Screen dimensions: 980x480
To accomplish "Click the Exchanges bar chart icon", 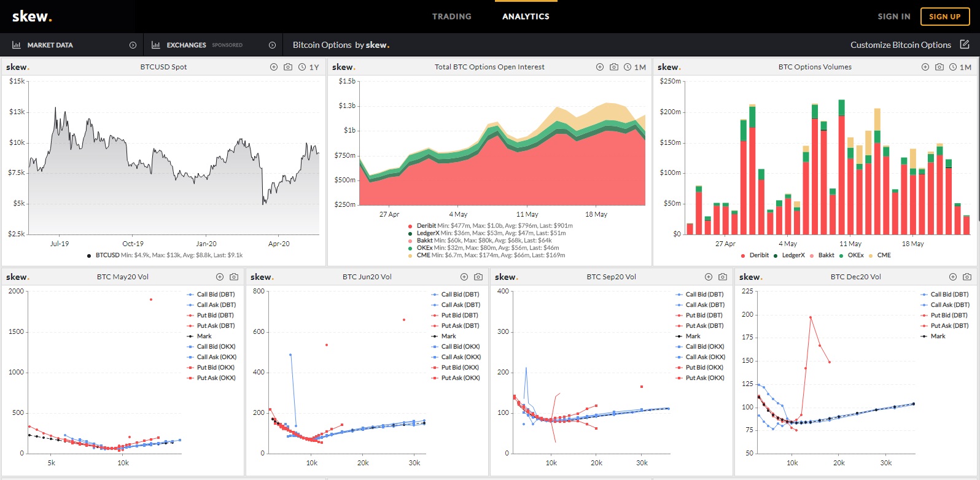I will click(156, 45).
